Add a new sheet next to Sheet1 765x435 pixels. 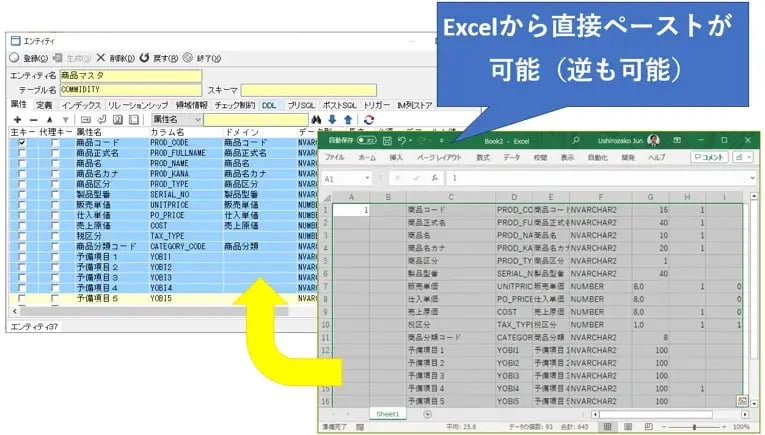coord(427,413)
